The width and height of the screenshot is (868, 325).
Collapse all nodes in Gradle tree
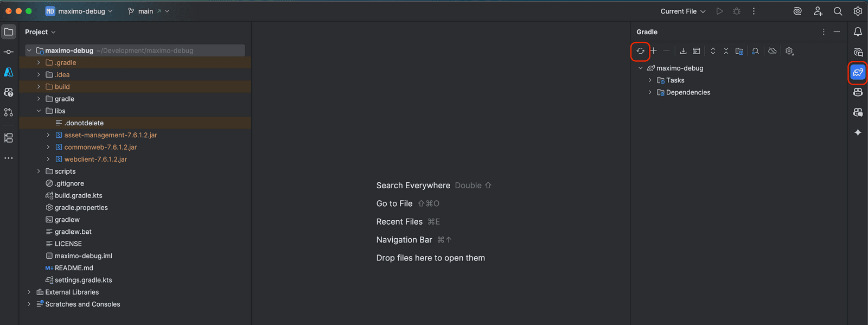[x=726, y=51]
